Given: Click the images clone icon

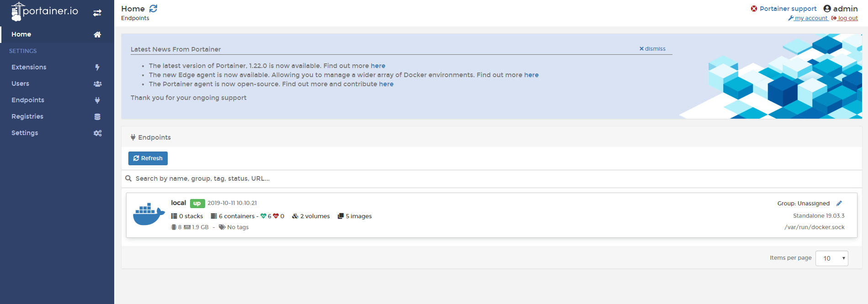Looking at the screenshot, I should tap(340, 216).
